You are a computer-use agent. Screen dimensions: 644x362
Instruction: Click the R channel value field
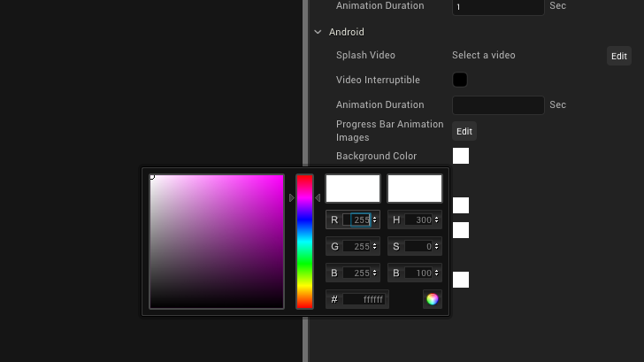pyautogui.click(x=356, y=220)
